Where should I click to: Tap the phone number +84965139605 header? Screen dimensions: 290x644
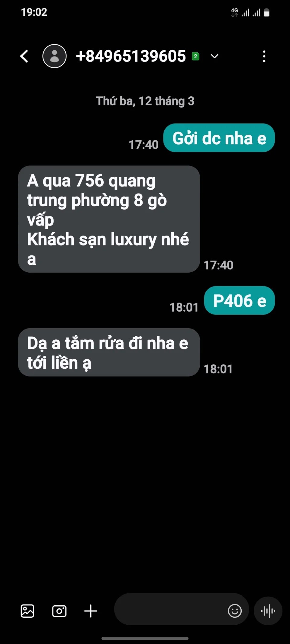click(131, 56)
